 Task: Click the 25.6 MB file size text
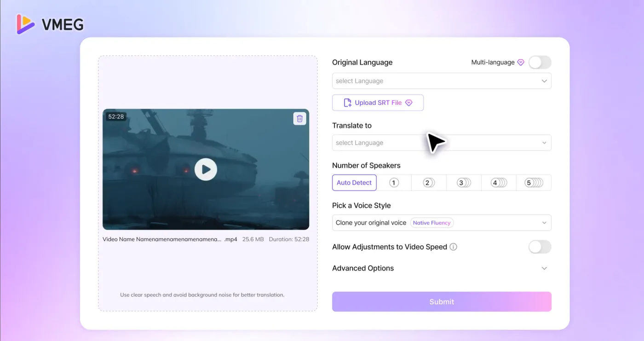click(253, 239)
